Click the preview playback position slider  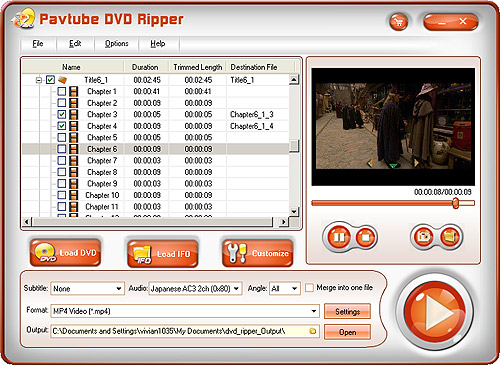393,203
